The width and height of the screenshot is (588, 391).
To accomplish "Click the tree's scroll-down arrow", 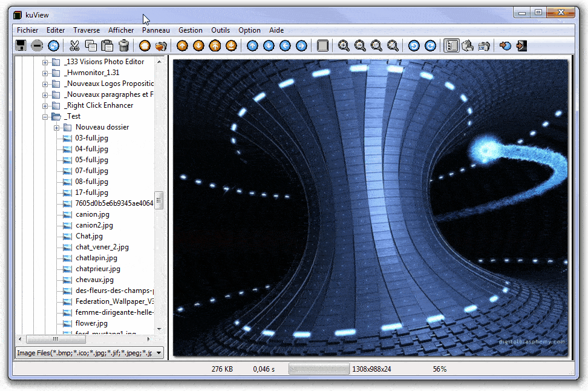I will coord(159,329).
